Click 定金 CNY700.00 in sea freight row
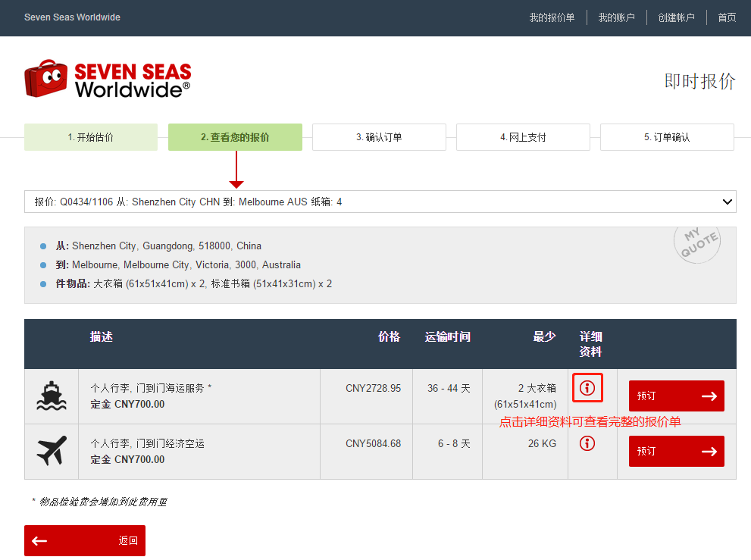The image size is (751, 560). tap(127, 405)
